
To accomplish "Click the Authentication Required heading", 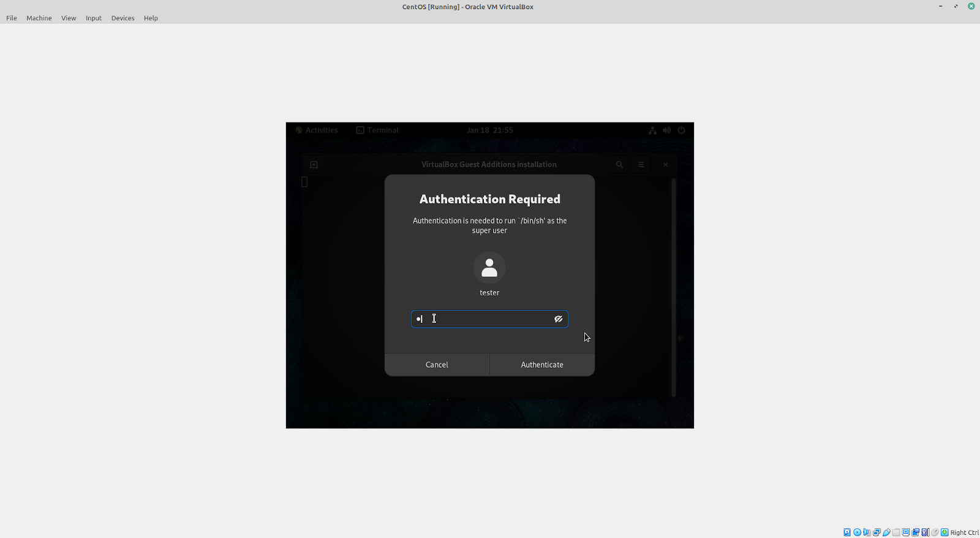I will click(x=489, y=199).
